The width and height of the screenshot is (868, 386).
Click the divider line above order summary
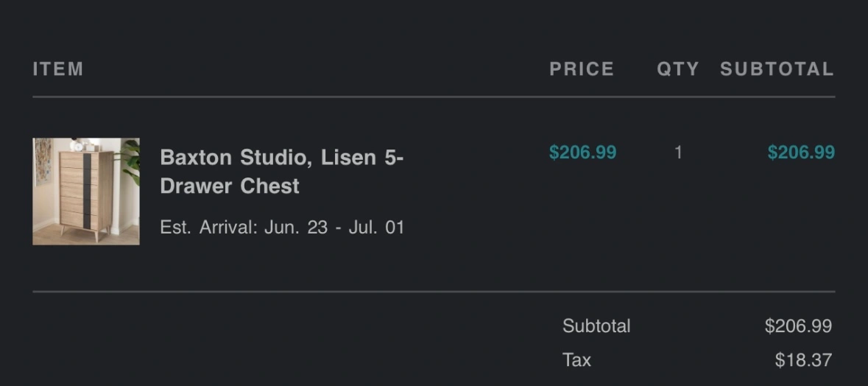coord(434,291)
